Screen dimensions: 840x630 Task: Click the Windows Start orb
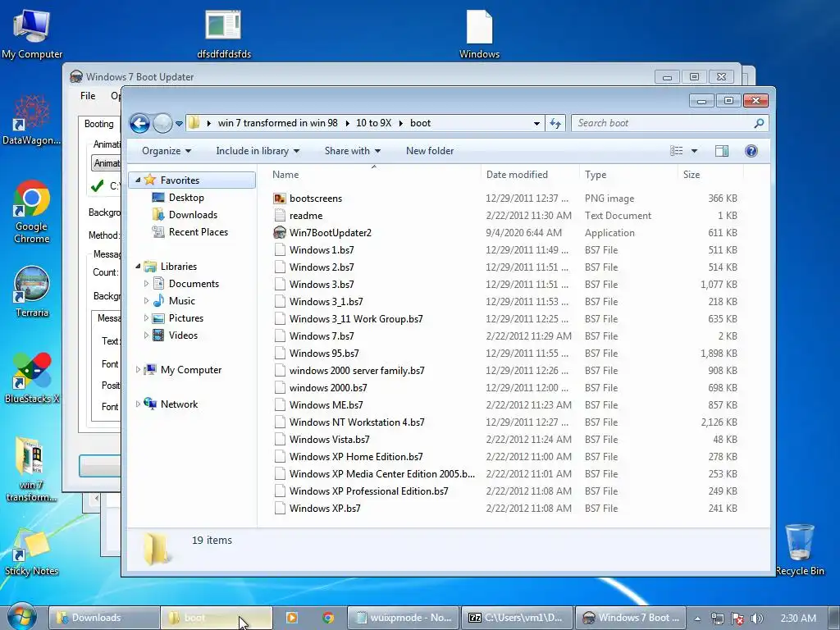21,617
